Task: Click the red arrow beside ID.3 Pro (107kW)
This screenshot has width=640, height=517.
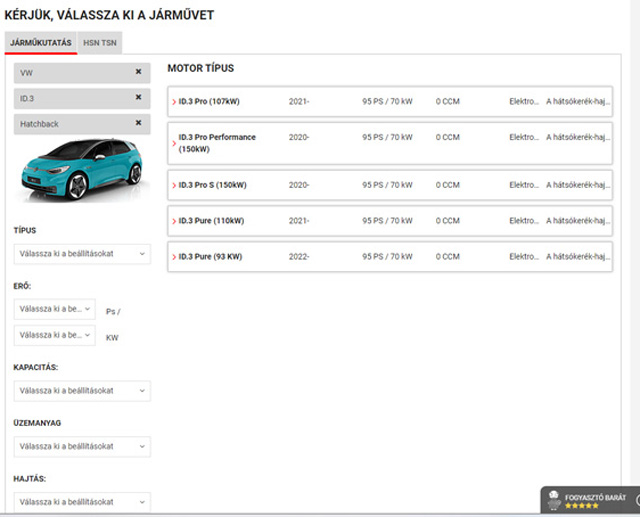Action: [174, 102]
